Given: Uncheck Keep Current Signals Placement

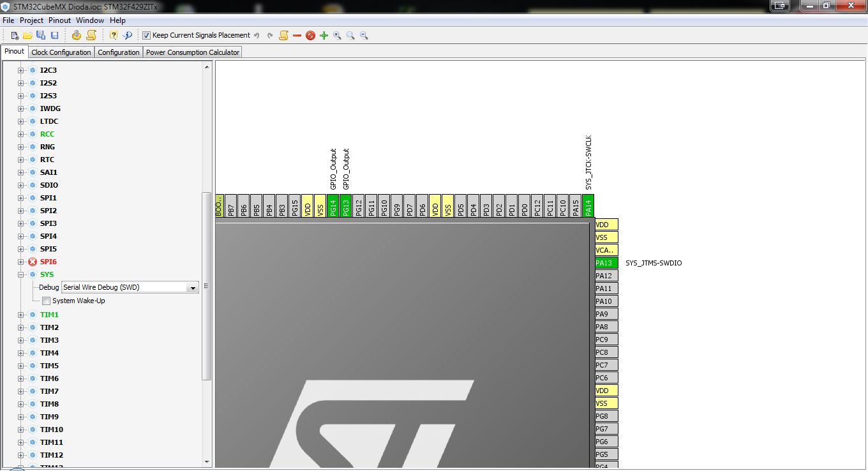Looking at the screenshot, I should coord(146,36).
